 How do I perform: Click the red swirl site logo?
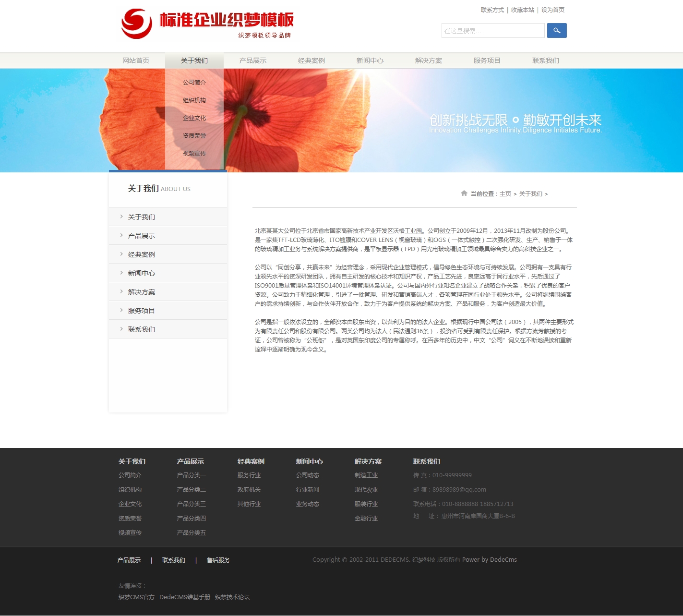[137, 24]
